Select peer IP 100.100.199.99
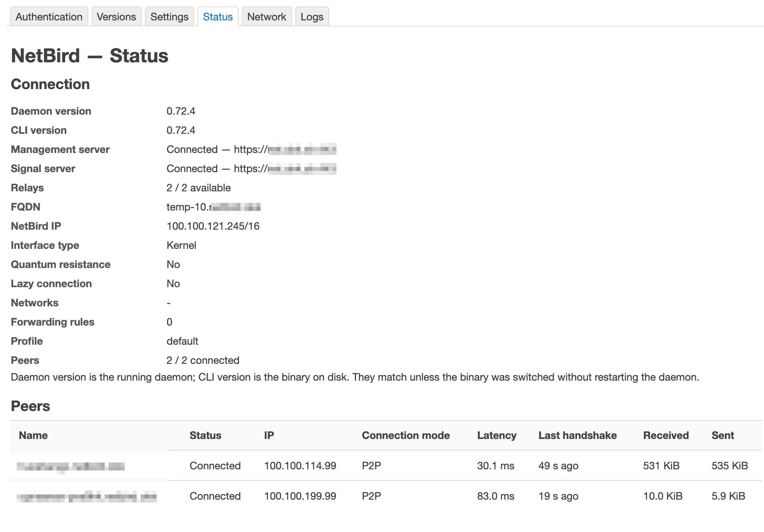Image resolution: width=764 pixels, height=532 pixels. click(x=300, y=496)
